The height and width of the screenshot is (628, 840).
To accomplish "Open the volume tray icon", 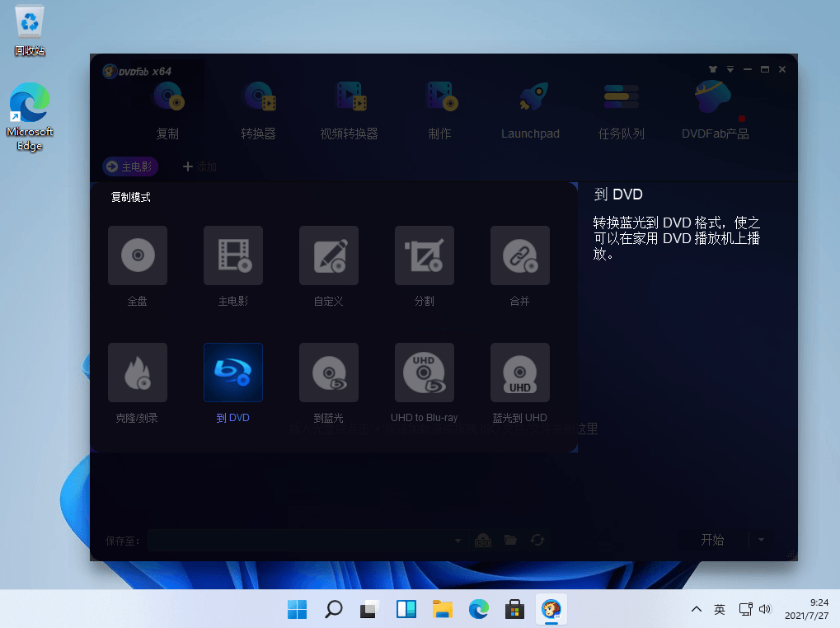I will (765, 609).
